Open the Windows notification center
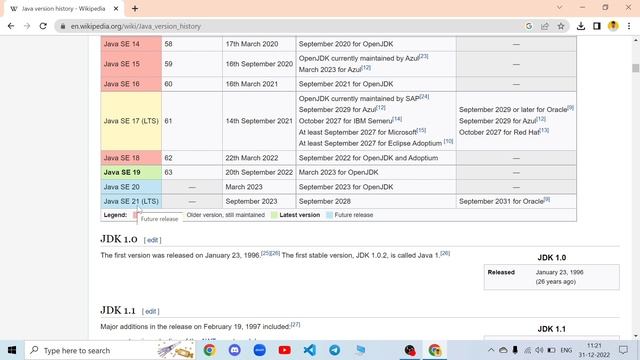The width and height of the screenshot is (640, 360). pyautogui.click(x=623, y=350)
